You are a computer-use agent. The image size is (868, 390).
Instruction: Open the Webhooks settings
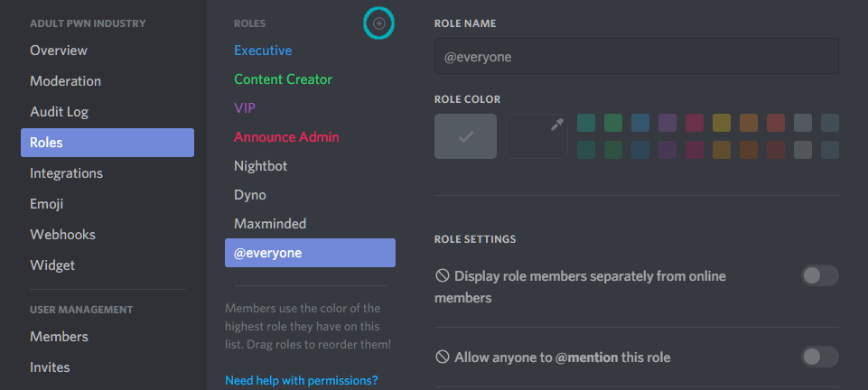coord(62,235)
